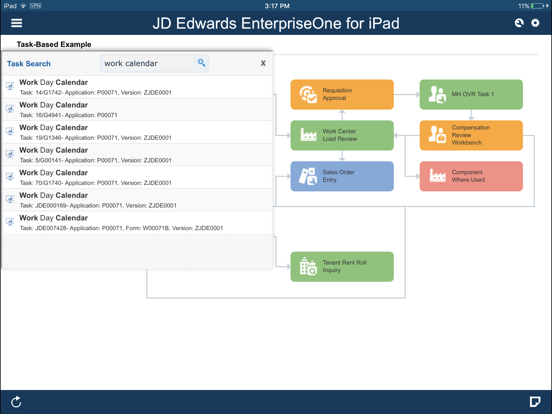
Task: Select Work Day Calendar task 16/G4941
Action: (x=137, y=109)
